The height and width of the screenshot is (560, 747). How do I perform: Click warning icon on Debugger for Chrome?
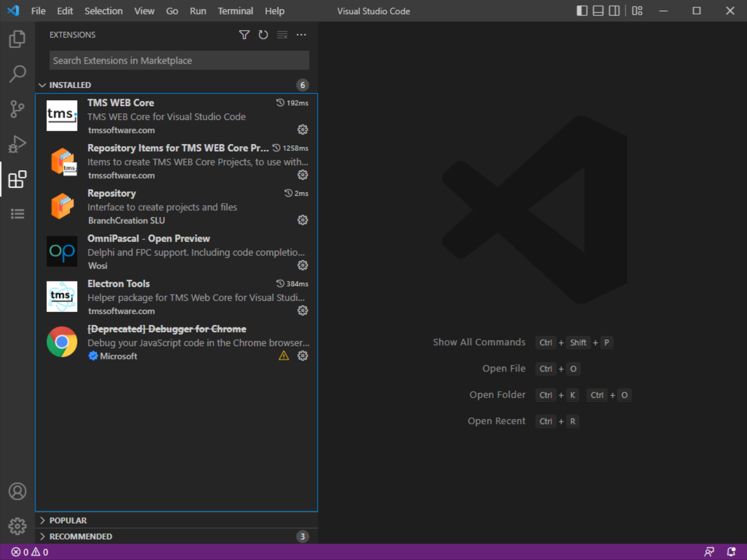coord(284,356)
